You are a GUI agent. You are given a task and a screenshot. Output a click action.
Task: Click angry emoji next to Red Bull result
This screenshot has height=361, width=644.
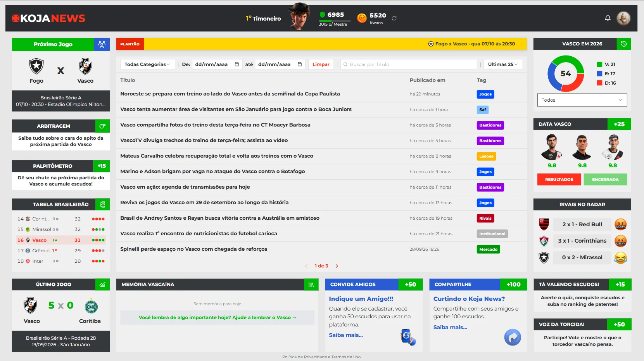point(621,224)
